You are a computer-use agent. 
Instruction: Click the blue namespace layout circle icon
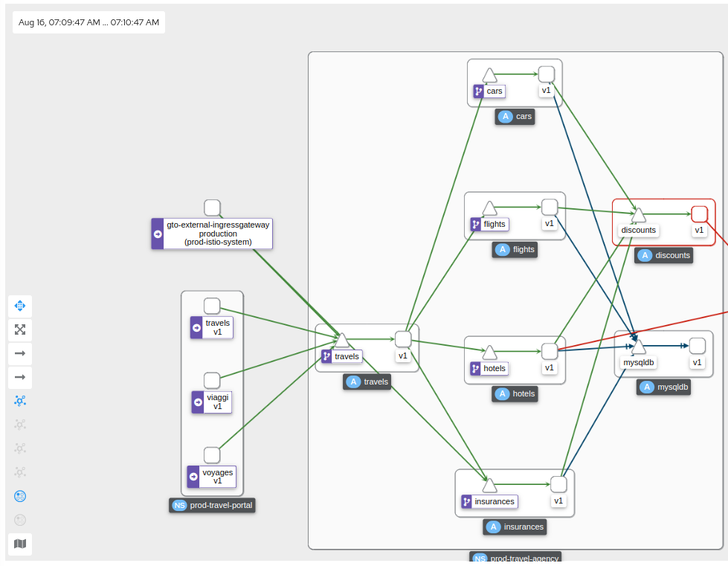coord(20,496)
